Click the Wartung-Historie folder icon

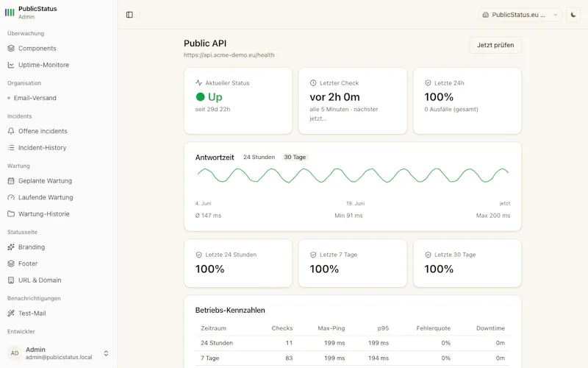pyautogui.click(x=11, y=213)
